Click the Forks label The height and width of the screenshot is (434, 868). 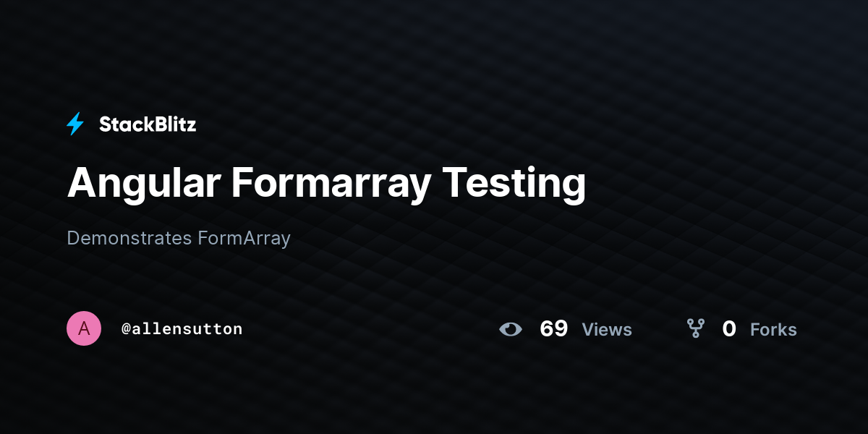(773, 330)
